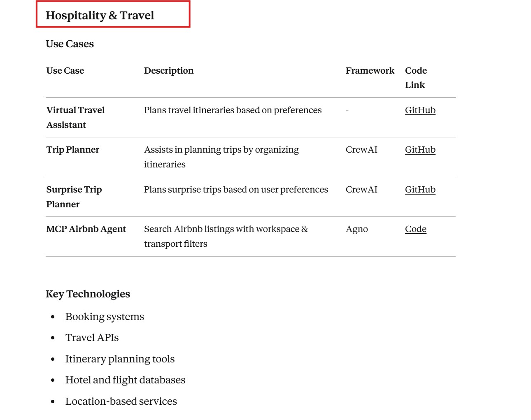The height and width of the screenshot is (420, 531).
Task: Click the MCP Airbnb Agent row title
Action: pos(86,229)
